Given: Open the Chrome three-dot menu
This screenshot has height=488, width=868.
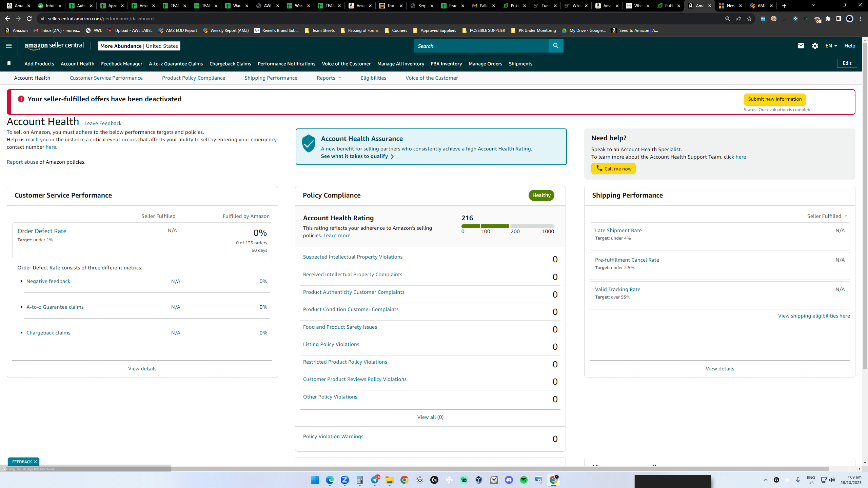Looking at the screenshot, I should 861,19.
